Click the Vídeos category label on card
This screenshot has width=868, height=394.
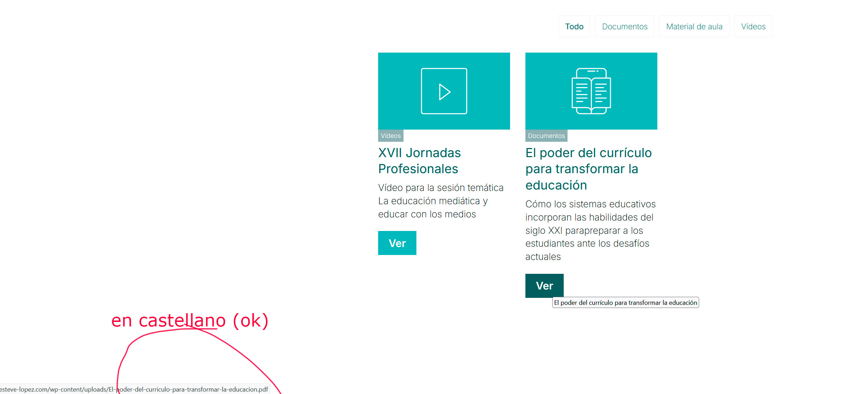tap(390, 136)
